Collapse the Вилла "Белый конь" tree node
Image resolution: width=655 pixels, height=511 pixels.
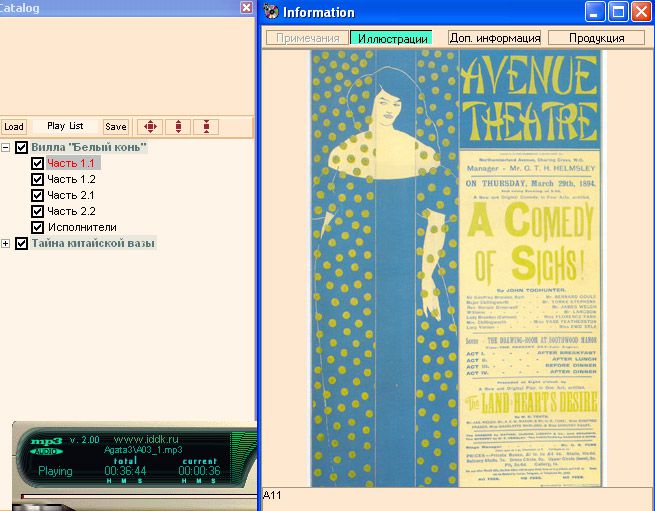[x=6, y=147]
